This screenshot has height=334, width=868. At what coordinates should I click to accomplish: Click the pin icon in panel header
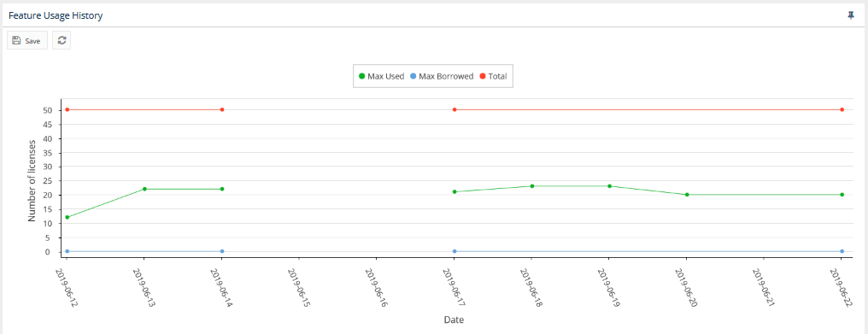[x=851, y=15]
